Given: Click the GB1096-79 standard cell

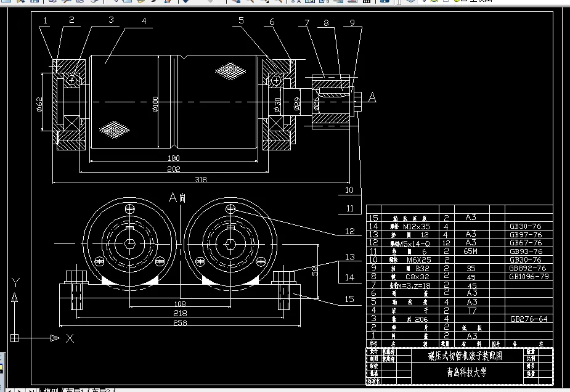Looking at the screenshot, I should pyautogui.click(x=529, y=276).
